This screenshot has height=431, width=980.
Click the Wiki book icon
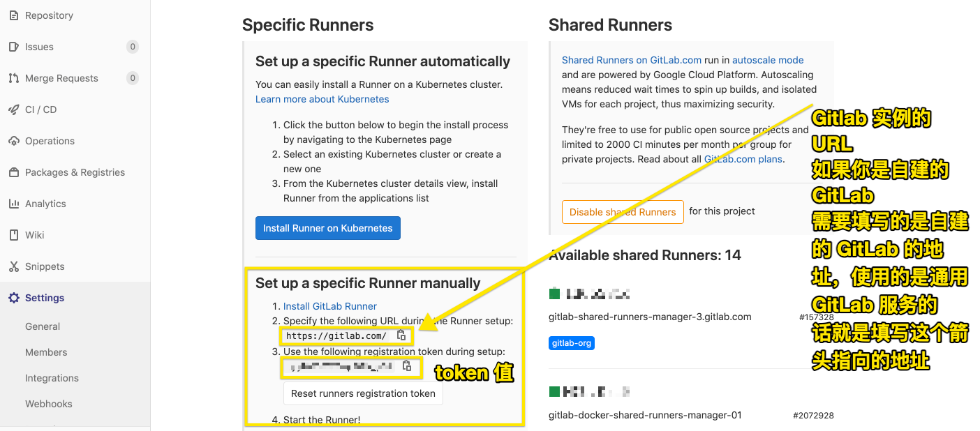(13, 235)
